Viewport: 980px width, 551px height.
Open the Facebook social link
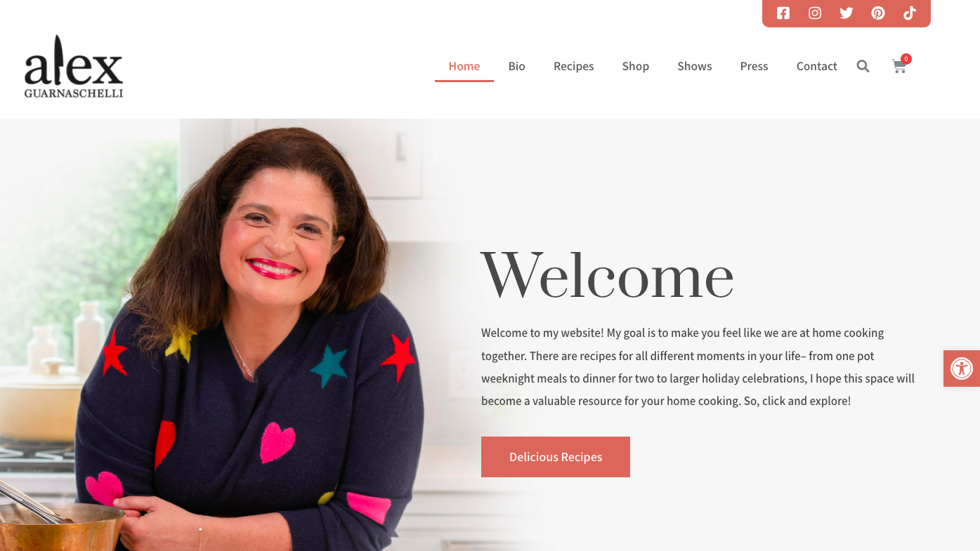point(783,13)
